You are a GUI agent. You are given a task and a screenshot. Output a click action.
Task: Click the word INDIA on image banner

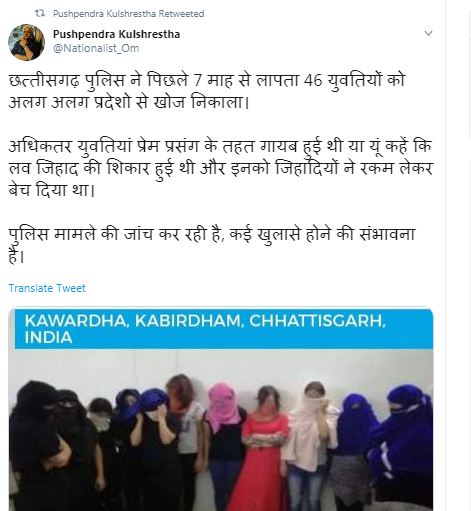[x=48, y=338]
